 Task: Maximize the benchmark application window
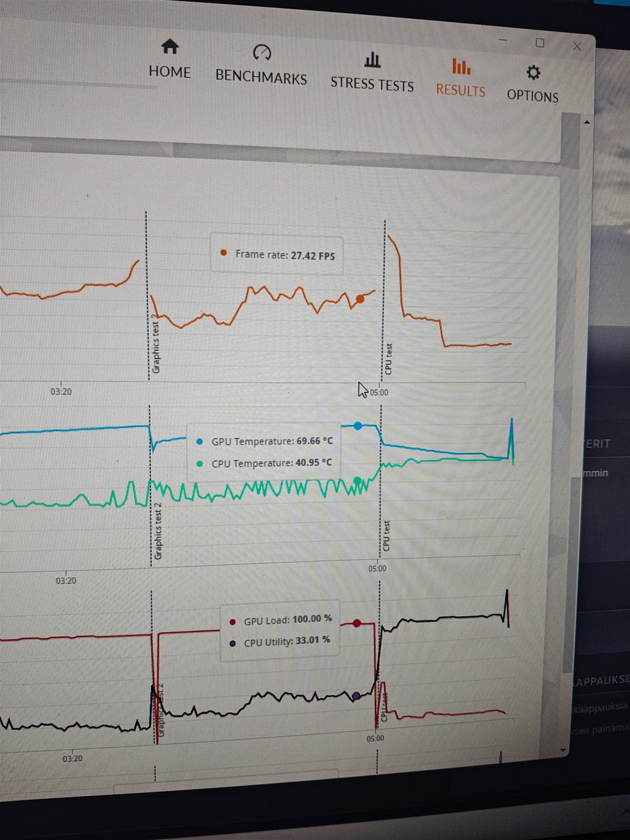click(x=540, y=43)
